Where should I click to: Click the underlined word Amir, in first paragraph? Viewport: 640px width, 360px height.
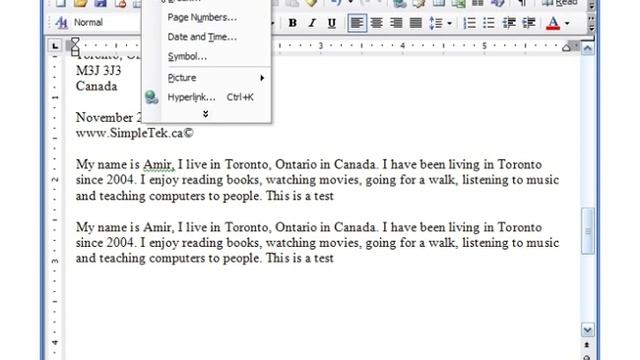(x=159, y=165)
